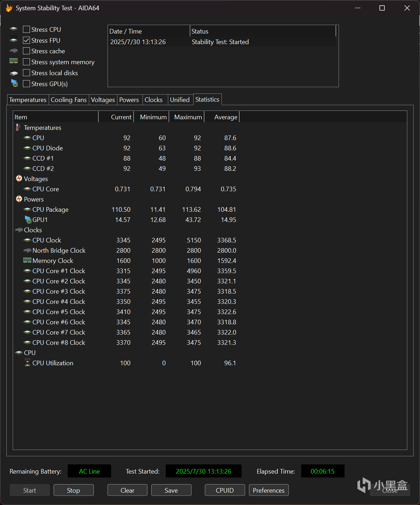
Task: Open the Preferences dialog
Action: pyautogui.click(x=269, y=490)
